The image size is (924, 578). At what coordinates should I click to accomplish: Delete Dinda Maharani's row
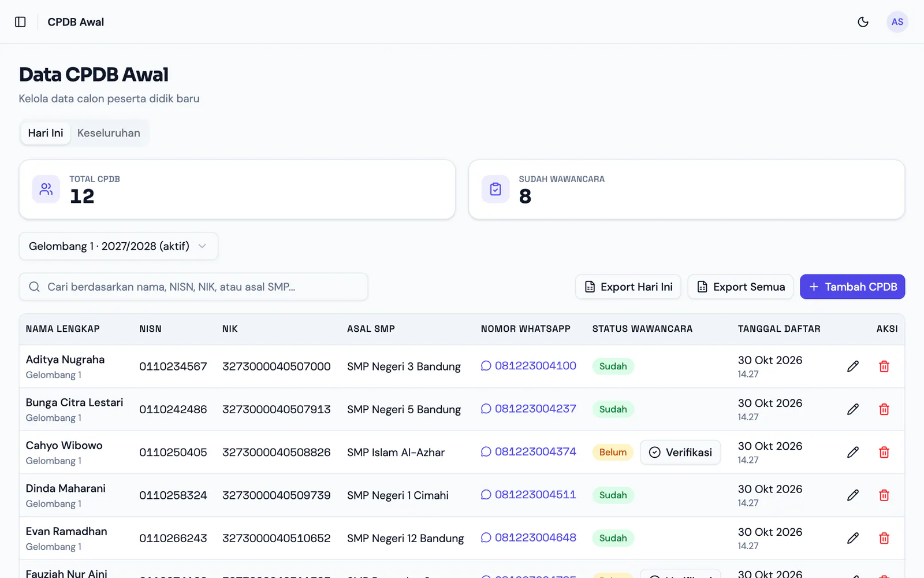884,495
